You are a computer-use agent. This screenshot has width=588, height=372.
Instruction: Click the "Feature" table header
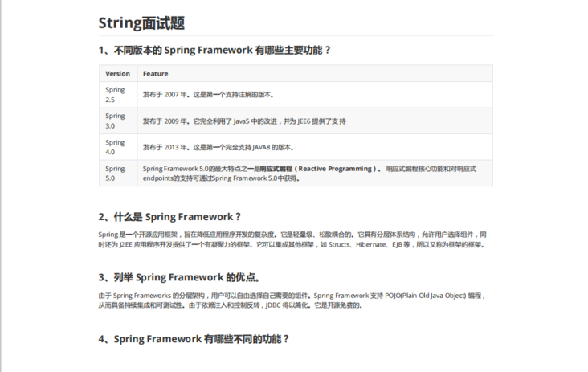315,73
